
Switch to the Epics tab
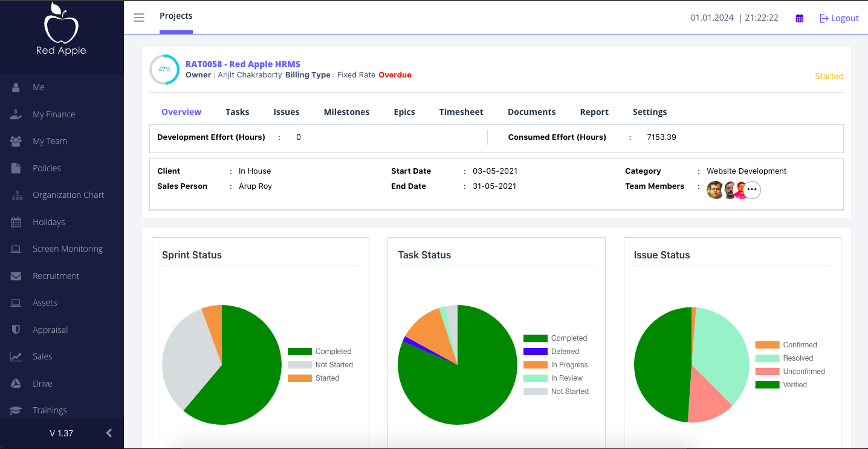click(404, 112)
